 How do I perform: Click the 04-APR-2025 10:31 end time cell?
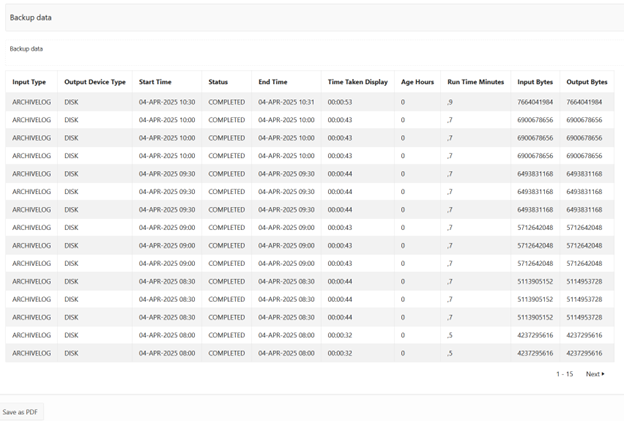(286, 102)
